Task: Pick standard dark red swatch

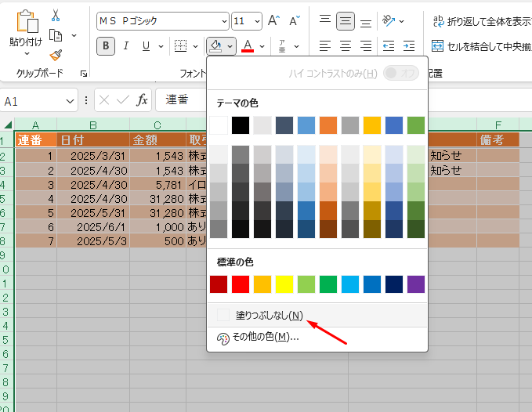Action: [219, 284]
